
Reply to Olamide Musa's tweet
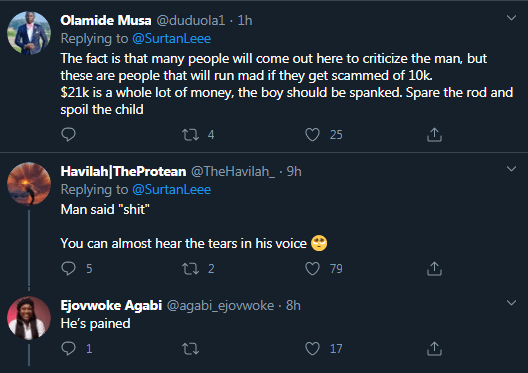68,135
